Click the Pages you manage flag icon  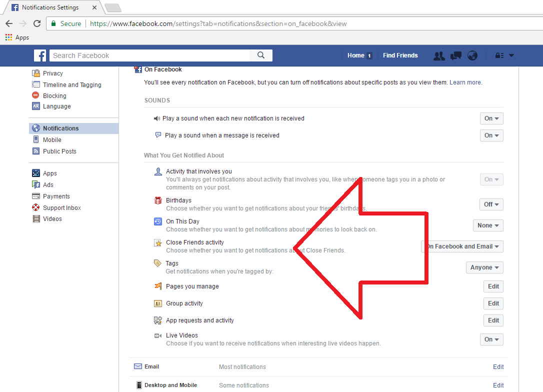click(x=158, y=286)
